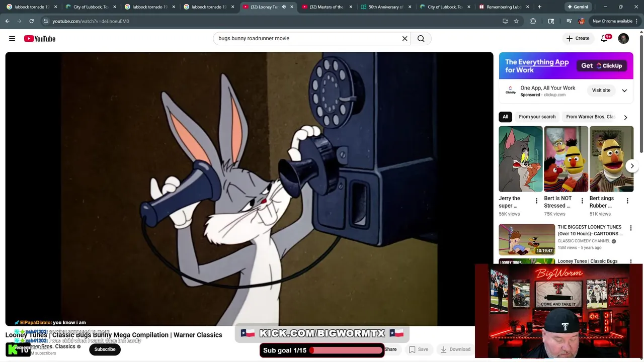Open the search-tabs lens icon in the toolbar
Image resolution: width=644 pixels, height=362 pixels.
coord(551,21)
